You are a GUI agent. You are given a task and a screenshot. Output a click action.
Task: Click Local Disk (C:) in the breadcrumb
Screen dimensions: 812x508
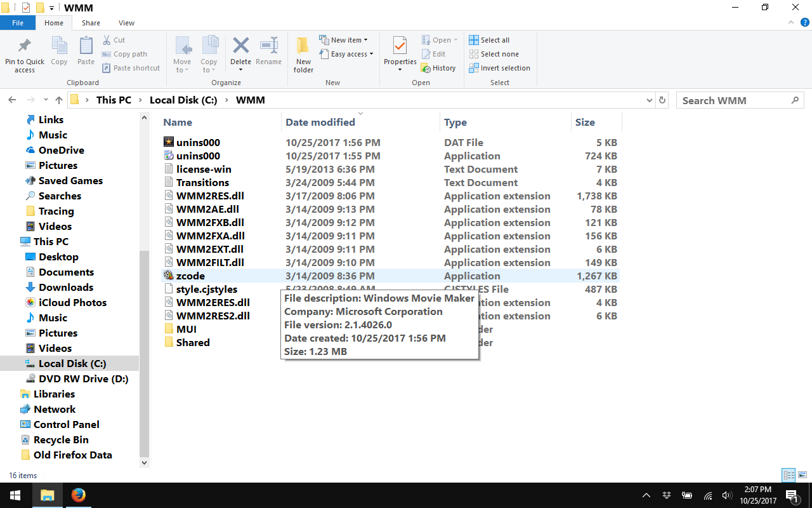pos(183,100)
